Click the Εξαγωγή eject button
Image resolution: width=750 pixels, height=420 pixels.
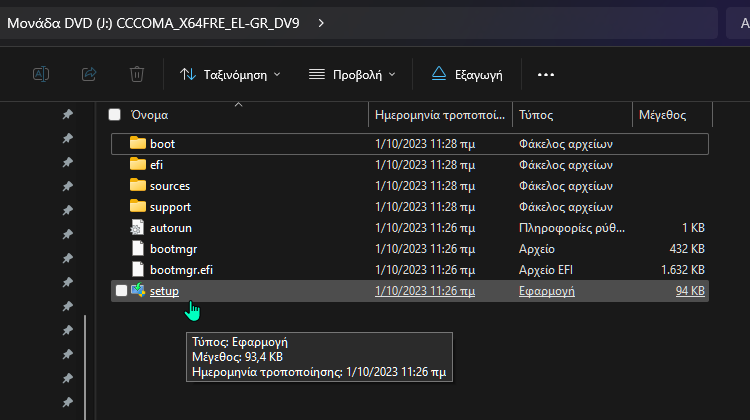(x=467, y=74)
